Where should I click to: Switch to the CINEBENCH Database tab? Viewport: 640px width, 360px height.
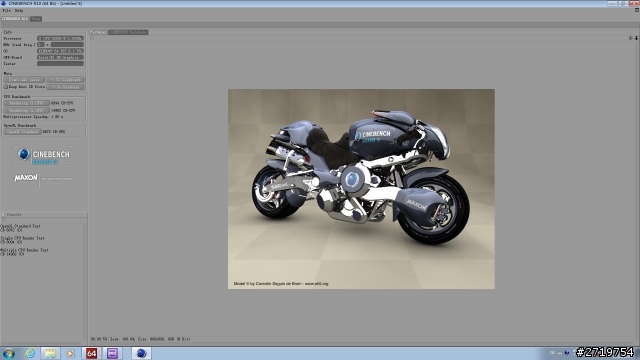click(x=128, y=32)
